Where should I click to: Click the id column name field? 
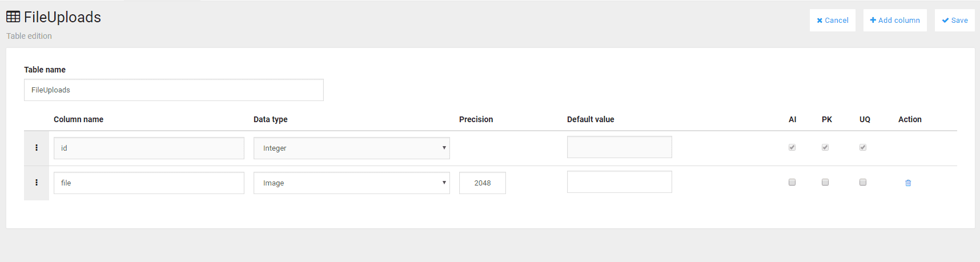tap(148, 148)
